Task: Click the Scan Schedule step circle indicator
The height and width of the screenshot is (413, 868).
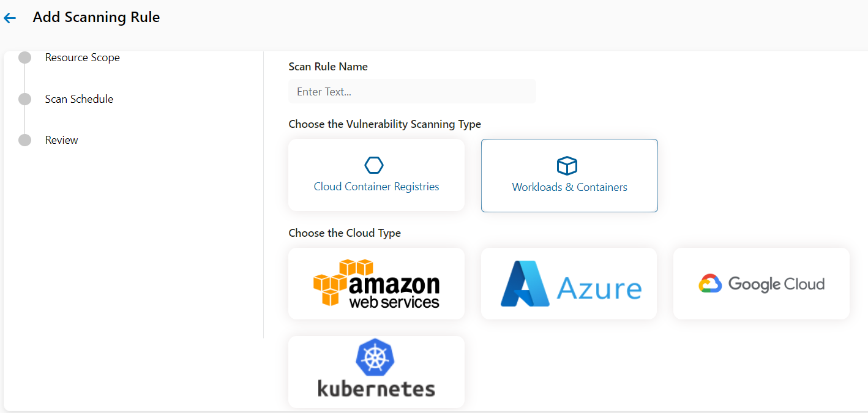Action: click(25, 99)
